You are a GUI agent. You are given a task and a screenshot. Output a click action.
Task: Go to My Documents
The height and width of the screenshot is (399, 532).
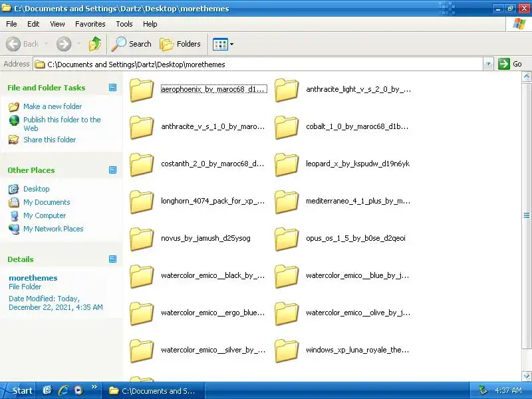click(x=47, y=202)
